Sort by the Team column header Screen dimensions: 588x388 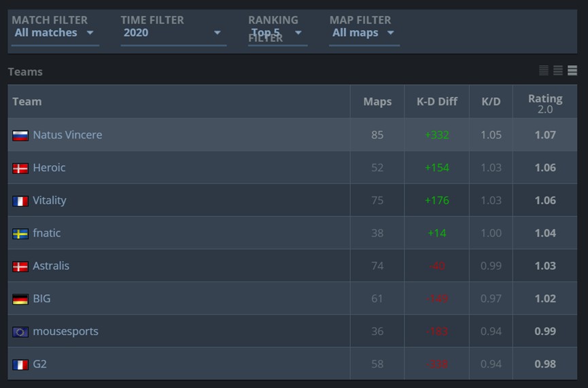click(x=27, y=102)
